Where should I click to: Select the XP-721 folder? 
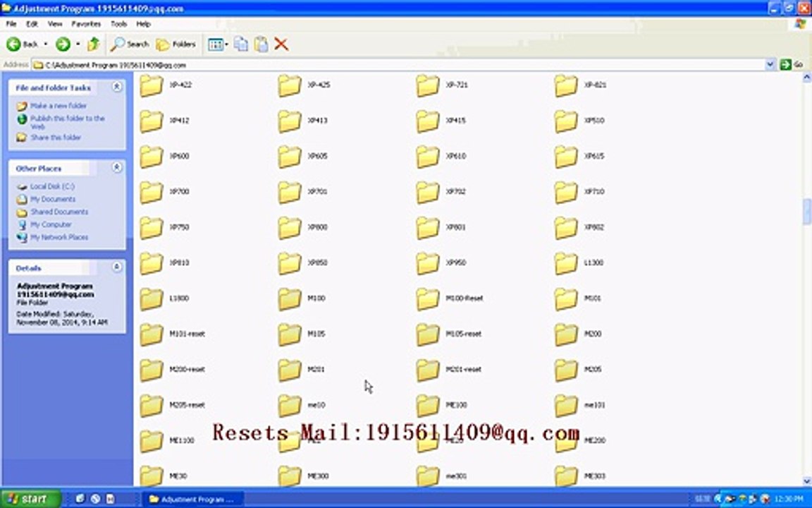pyautogui.click(x=442, y=85)
